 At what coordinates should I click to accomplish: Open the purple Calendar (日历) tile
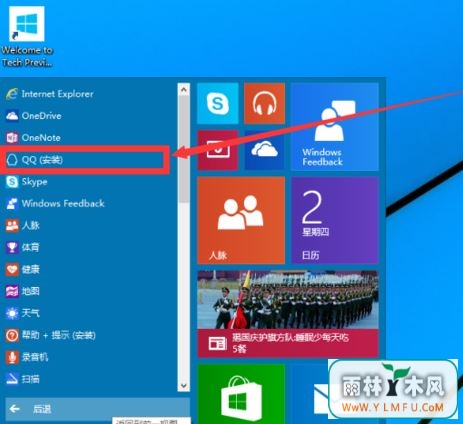pyautogui.click(x=335, y=220)
